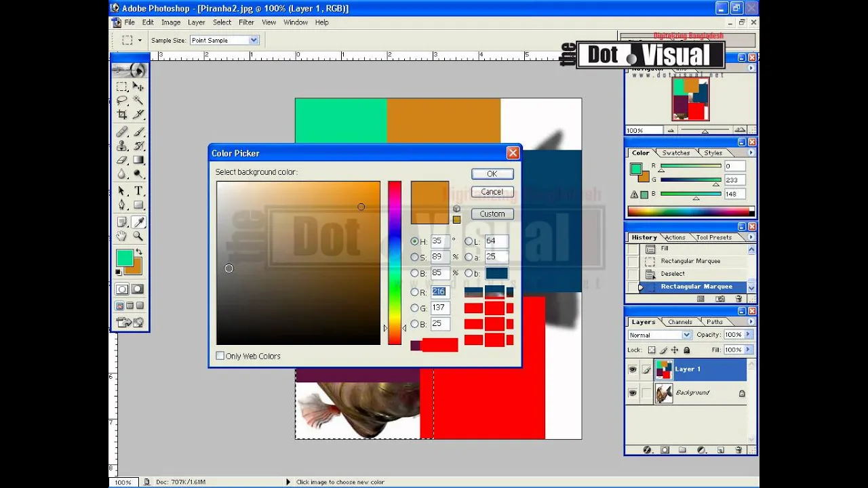
Task: Add layer mask in Layers panel
Action: tap(665, 450)
